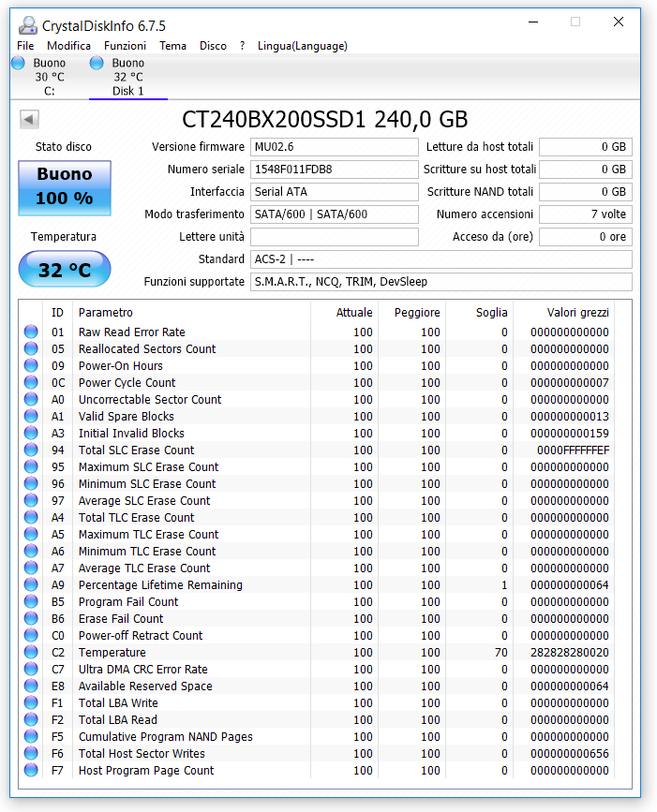Click status orb for Reallocated Sectors Count
Screen dimensions: 657x812
coord(31,348)
